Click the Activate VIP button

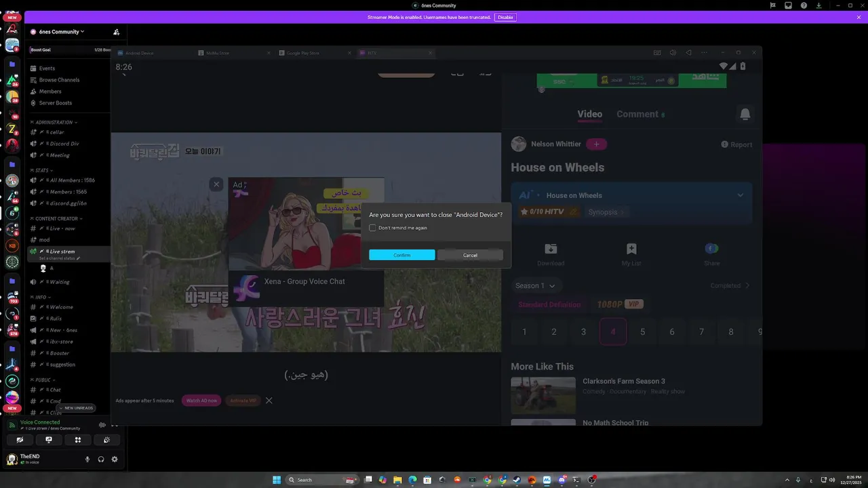click(x=243, y=401)
